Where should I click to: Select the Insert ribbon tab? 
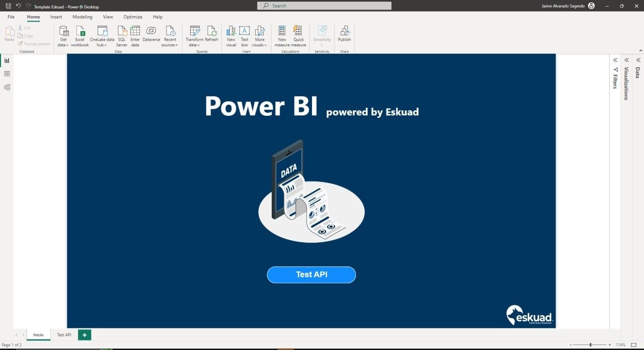coord(56,17)
